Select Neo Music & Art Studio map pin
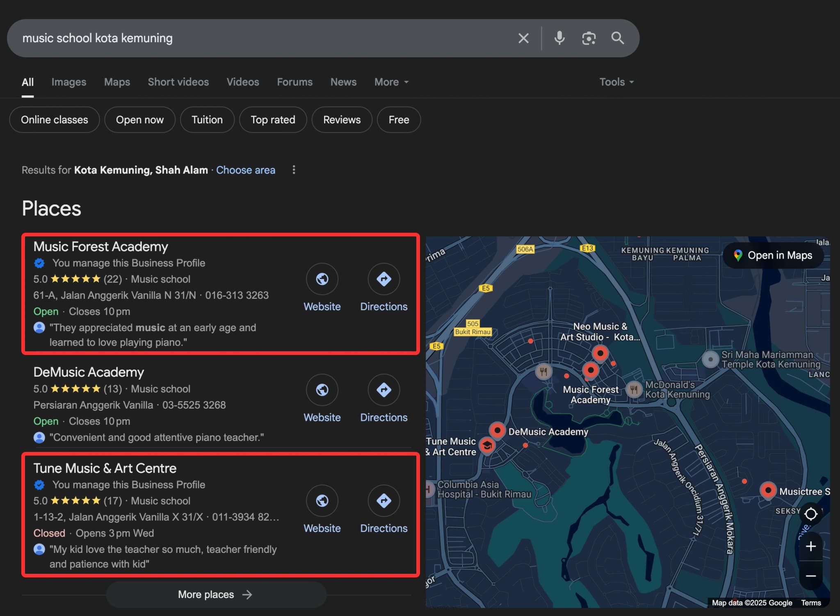This screenshot has width=840, height=616. 600,354
